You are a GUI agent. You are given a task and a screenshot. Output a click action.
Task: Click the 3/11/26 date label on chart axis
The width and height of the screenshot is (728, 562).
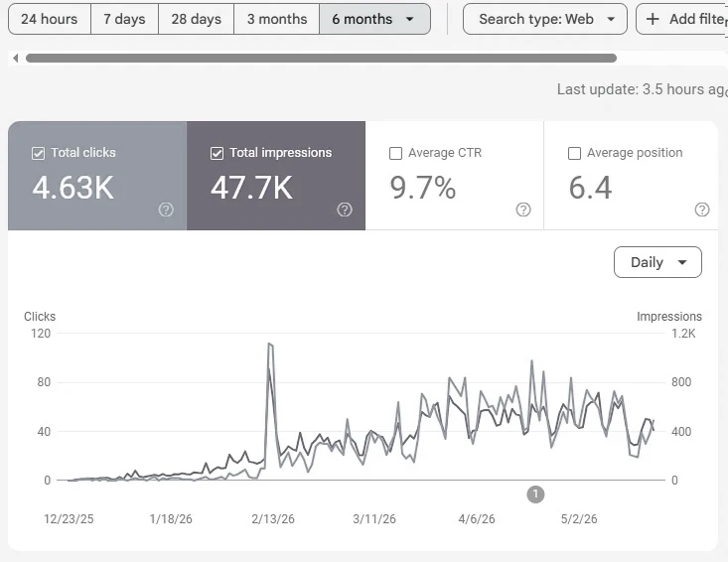[374, 519]
